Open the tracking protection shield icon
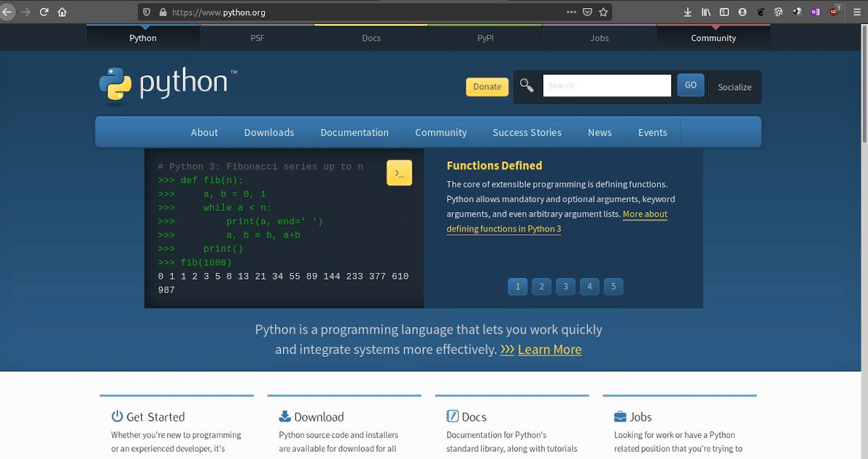 [x=147, y=12]
